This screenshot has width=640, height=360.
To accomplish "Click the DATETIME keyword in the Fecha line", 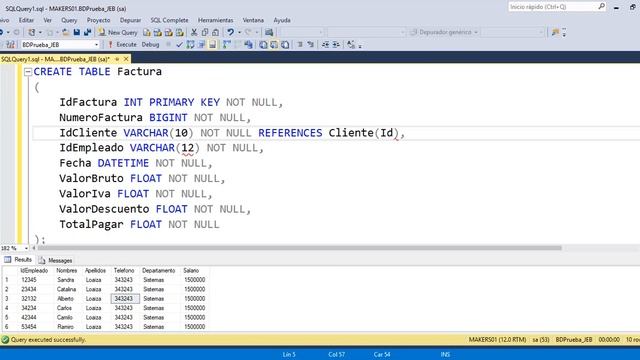I will point(123,163).
